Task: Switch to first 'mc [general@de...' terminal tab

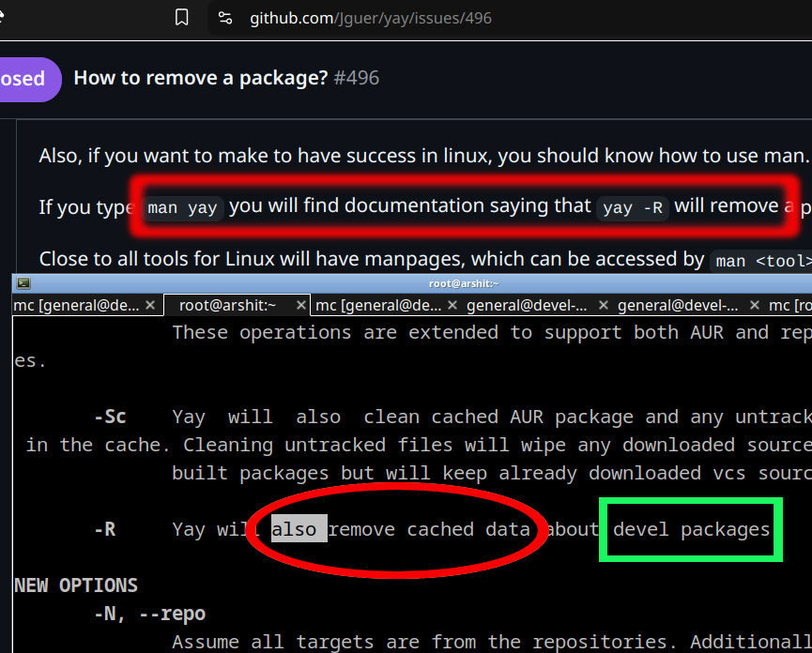Action: tap(77, 305)
